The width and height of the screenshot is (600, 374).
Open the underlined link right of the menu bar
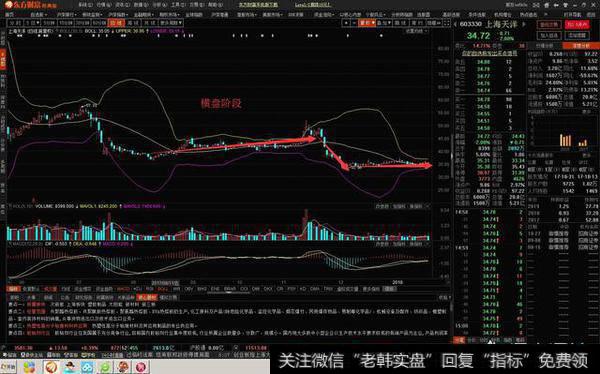258,5
